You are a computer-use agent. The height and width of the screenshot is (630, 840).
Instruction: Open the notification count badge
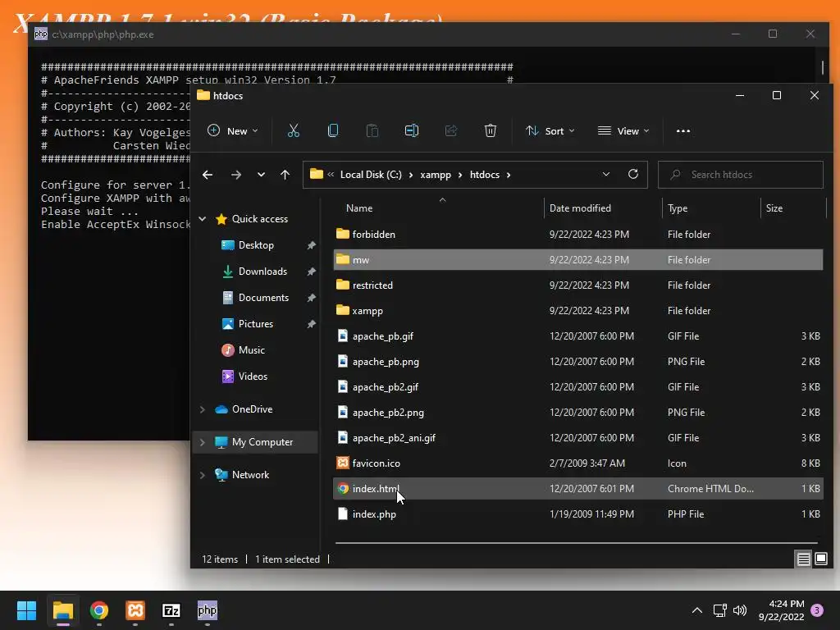(817, 610)
